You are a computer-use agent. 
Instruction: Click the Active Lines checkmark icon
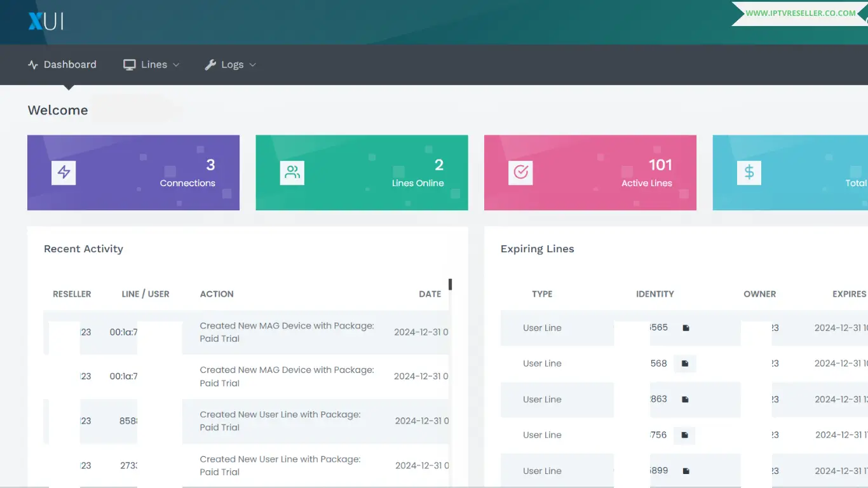(x=520, y=172)
